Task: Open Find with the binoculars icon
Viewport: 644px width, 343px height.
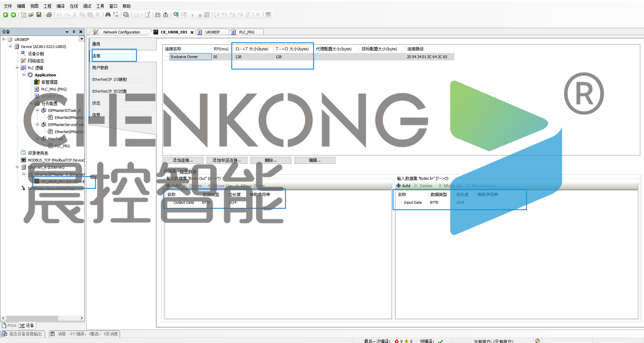Action: click(x=108, y=15)
